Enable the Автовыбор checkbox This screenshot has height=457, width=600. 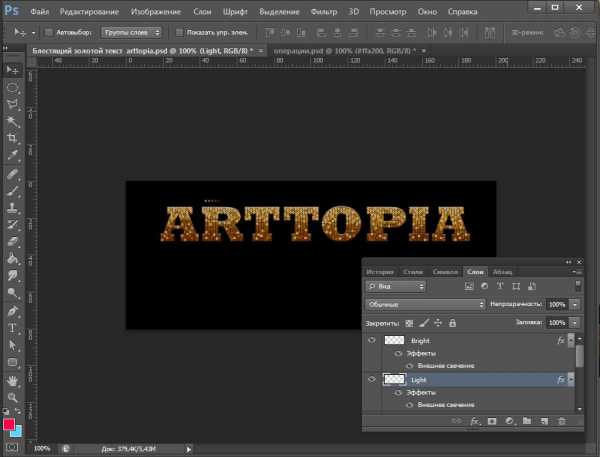[49, 33]
